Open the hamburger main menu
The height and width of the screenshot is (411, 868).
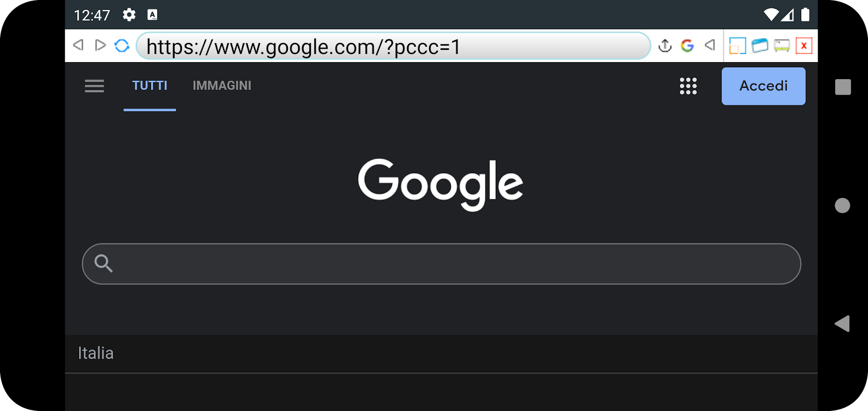pyautogui.click(x=95, y=86)
